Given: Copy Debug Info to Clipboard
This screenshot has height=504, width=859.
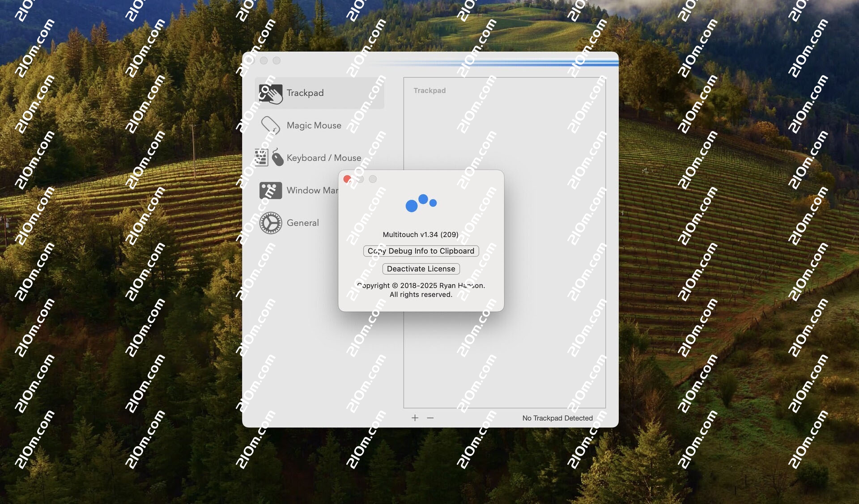Looking at the screenshot, I should [421, 251].
